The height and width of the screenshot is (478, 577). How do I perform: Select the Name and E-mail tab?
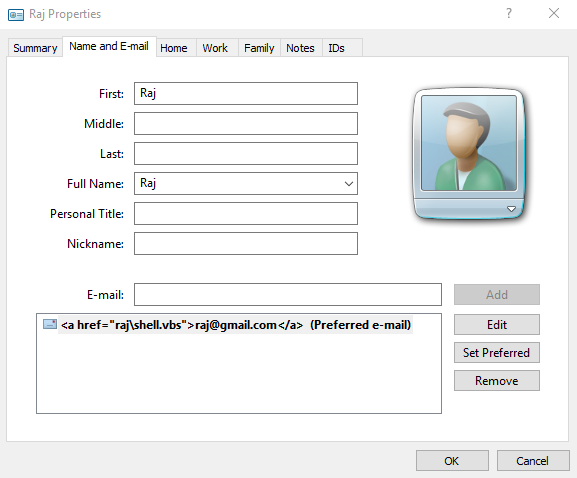tap(109, 46)
